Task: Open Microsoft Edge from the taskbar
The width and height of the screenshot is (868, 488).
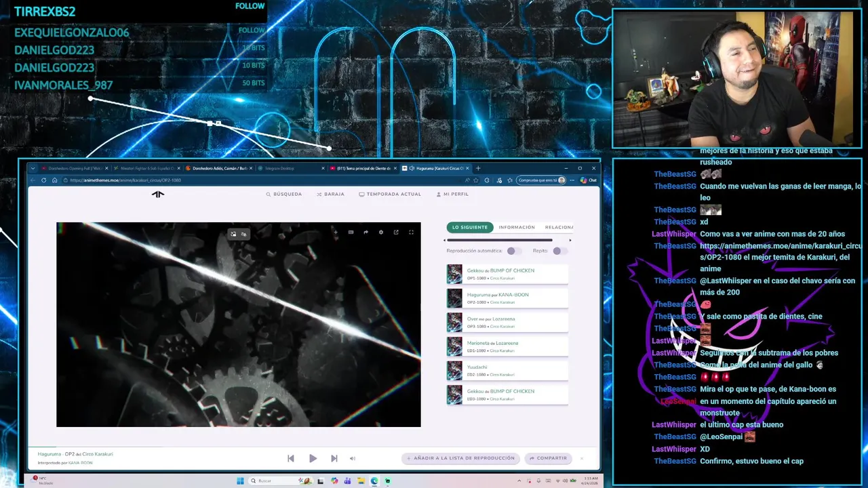Action: (374, 481)
